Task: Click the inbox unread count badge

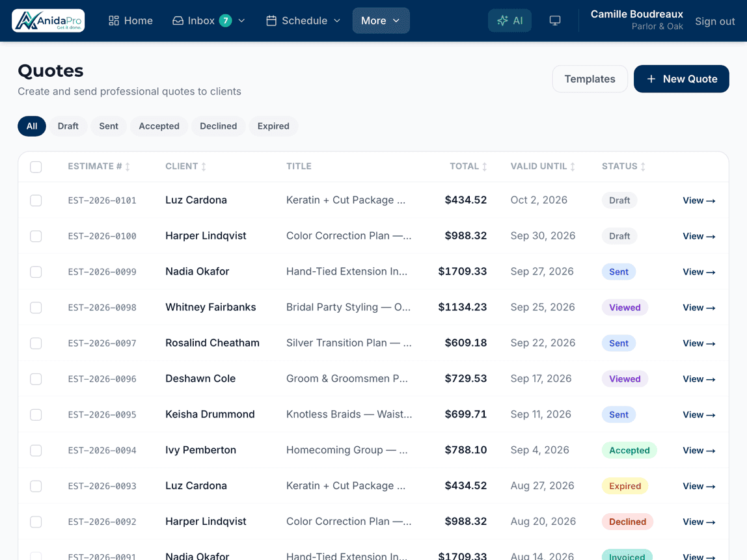Action: click(225, 20)
